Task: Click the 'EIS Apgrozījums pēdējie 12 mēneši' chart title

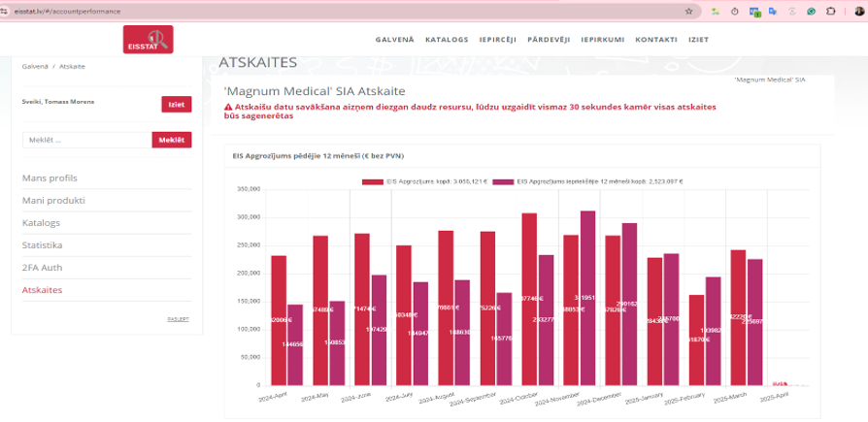Action: (x=317, y=156)
